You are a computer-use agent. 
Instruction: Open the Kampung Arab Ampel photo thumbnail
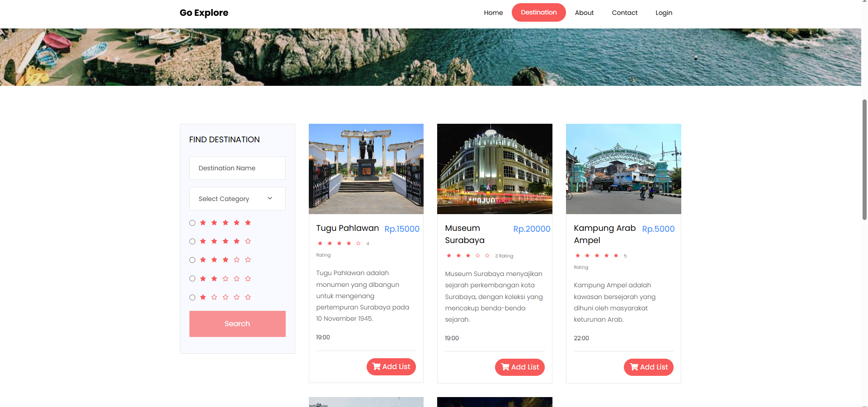click(x=623, y=169)
